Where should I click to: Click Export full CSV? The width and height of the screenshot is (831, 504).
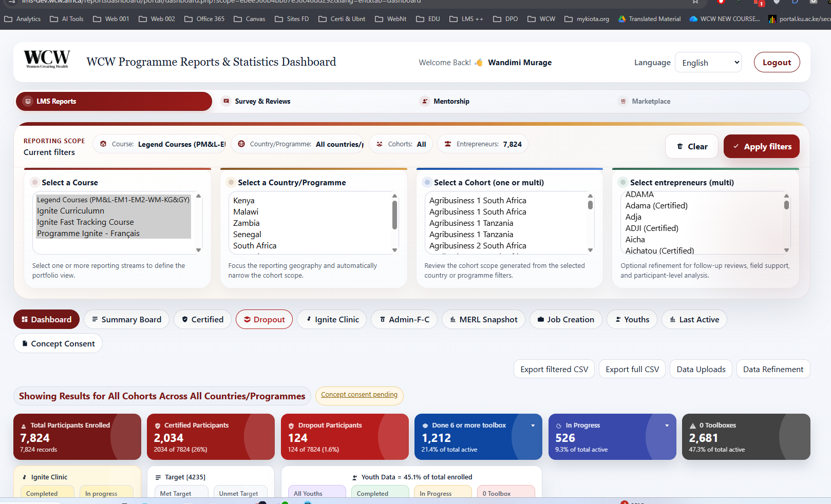(632, 369)
